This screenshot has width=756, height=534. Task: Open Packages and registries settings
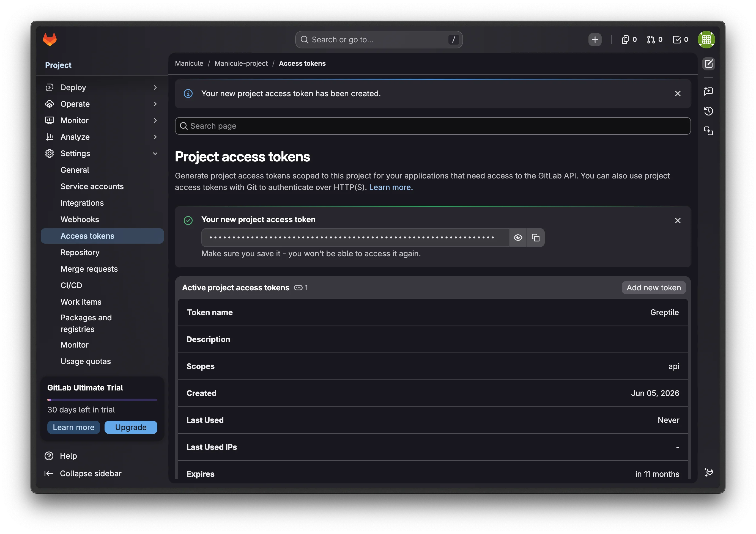pos(102,323)
